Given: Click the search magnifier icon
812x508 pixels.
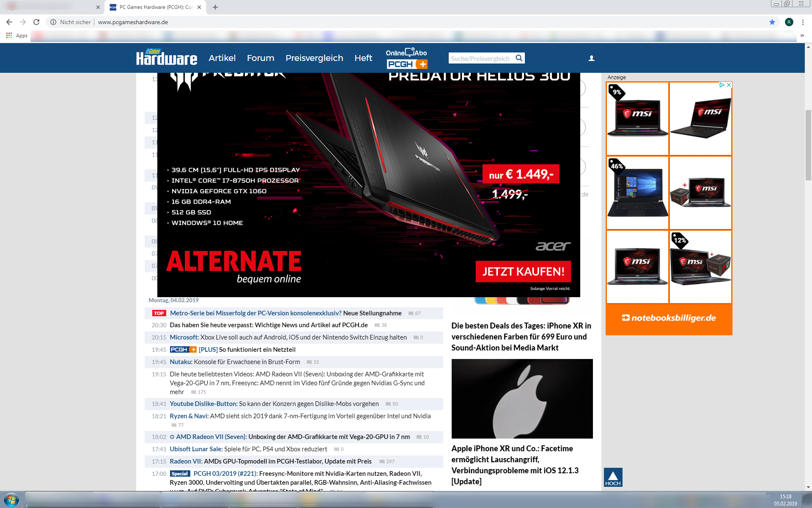Looking at the screenshot, I should 519,58.
